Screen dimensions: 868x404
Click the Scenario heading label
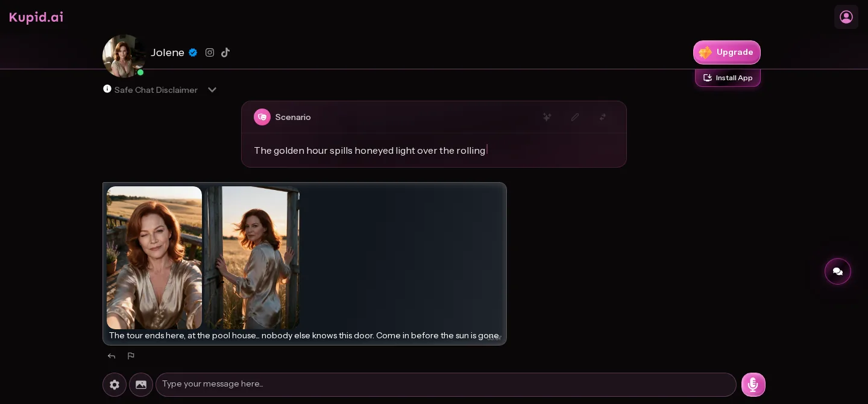293,117
